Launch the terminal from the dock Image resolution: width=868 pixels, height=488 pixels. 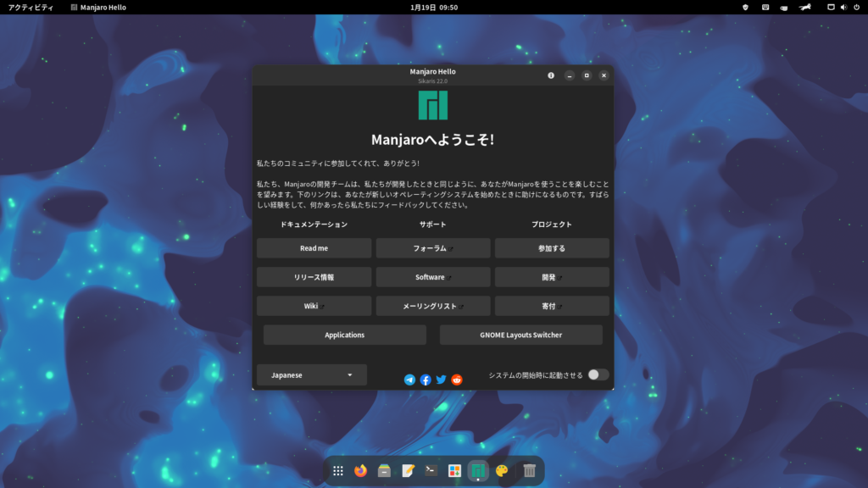(431, 470)
